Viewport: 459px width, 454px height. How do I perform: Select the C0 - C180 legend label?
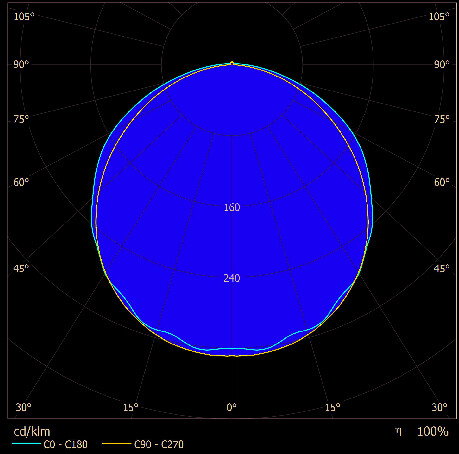[65, 444]
